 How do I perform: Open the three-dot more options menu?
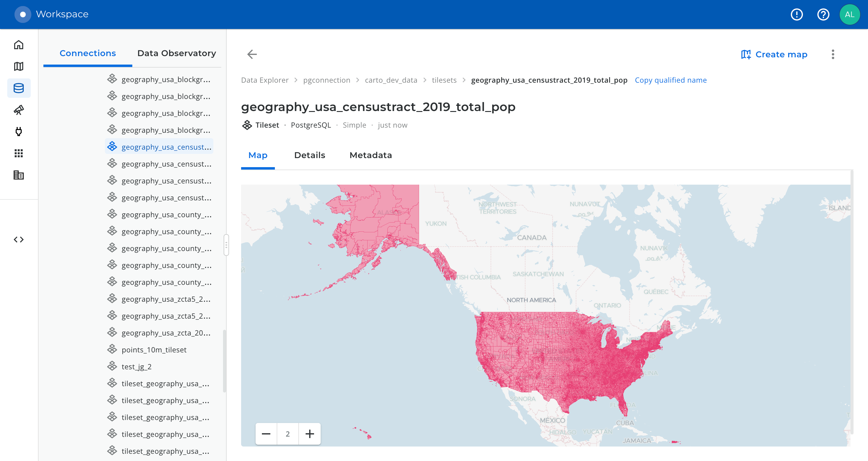[x=833, y=54]
